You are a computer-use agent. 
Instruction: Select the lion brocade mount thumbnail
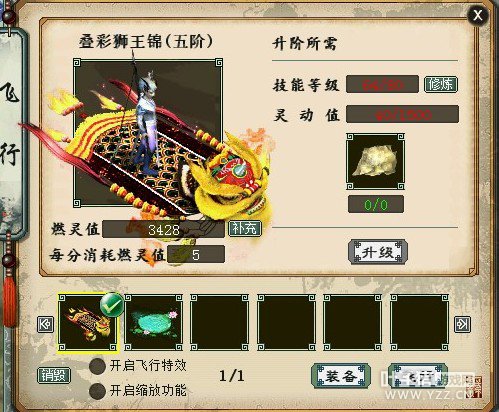coord(87,323)
